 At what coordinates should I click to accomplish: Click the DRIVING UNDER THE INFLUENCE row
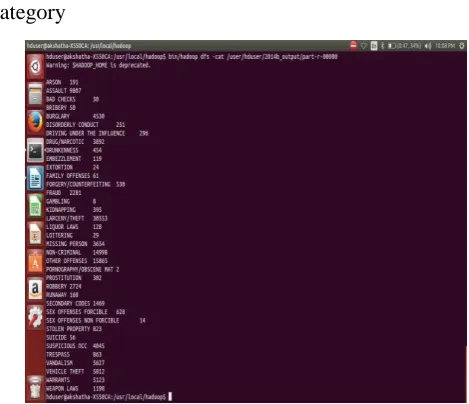point(97,133)
